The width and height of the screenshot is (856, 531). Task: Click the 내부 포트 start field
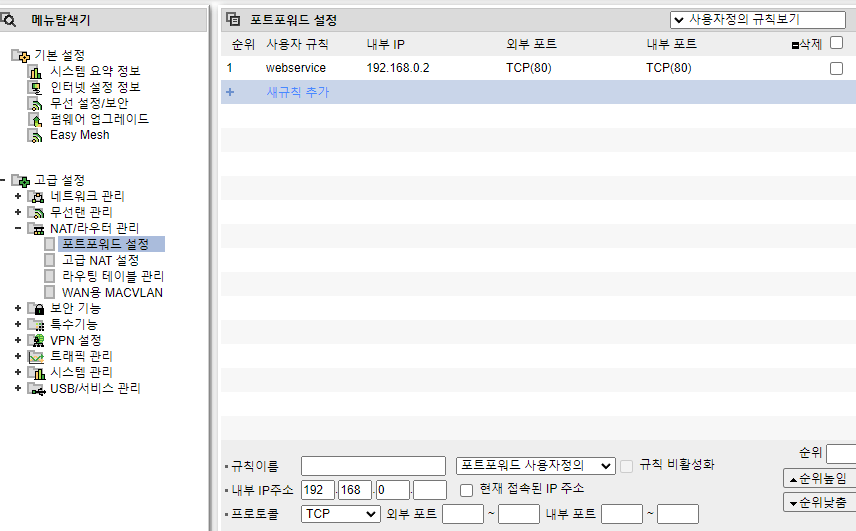622,514
